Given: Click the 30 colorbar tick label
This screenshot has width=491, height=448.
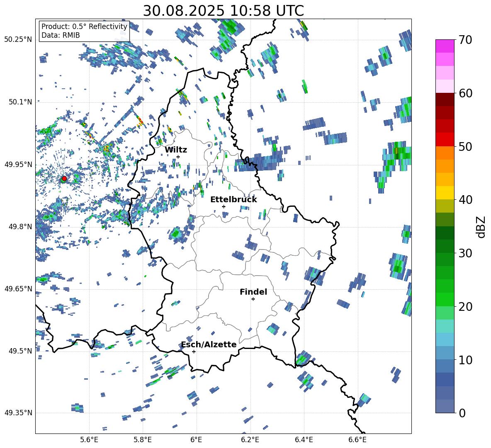Looking at the screenshot, I should [466, 253].
